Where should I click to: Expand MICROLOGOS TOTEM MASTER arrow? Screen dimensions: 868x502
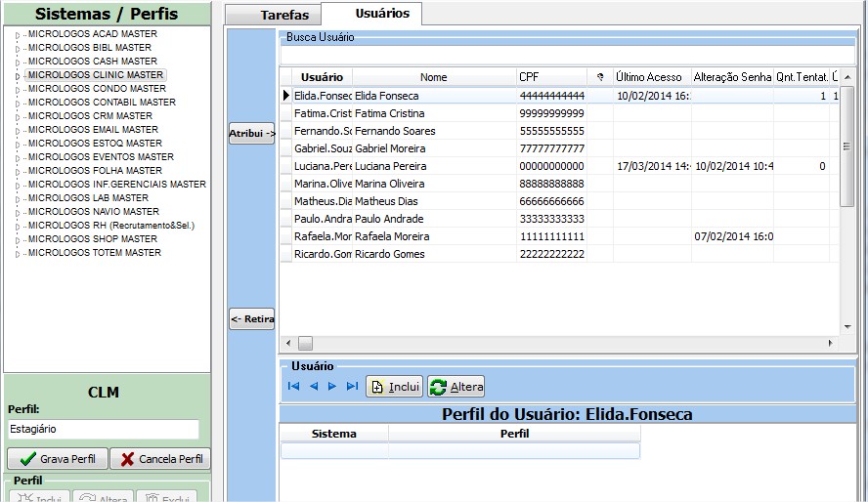tap(16, 254)
